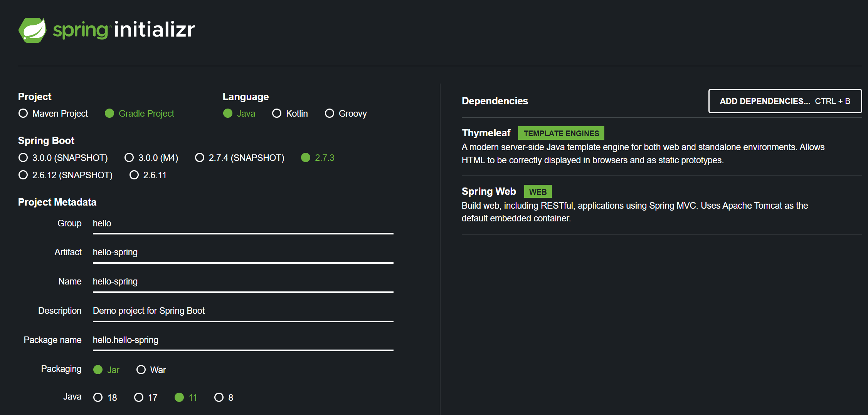868x415 pixels.
Task: Click the WEB category tag
Action: [538, 192]
